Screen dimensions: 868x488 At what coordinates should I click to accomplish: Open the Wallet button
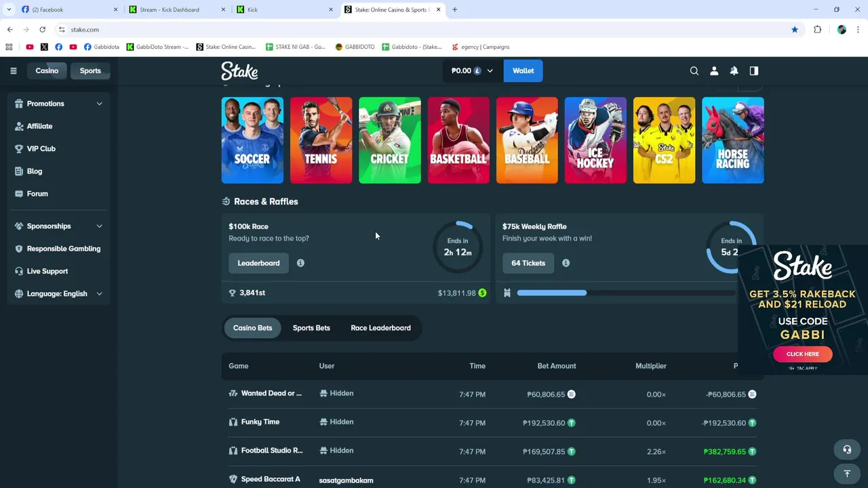(523, 70)
